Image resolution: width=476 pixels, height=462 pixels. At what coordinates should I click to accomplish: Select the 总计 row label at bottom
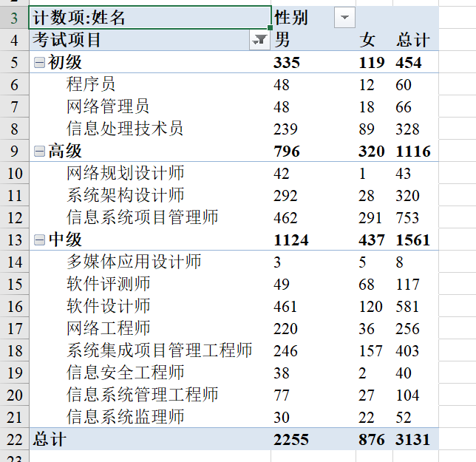tap(50, 439)
